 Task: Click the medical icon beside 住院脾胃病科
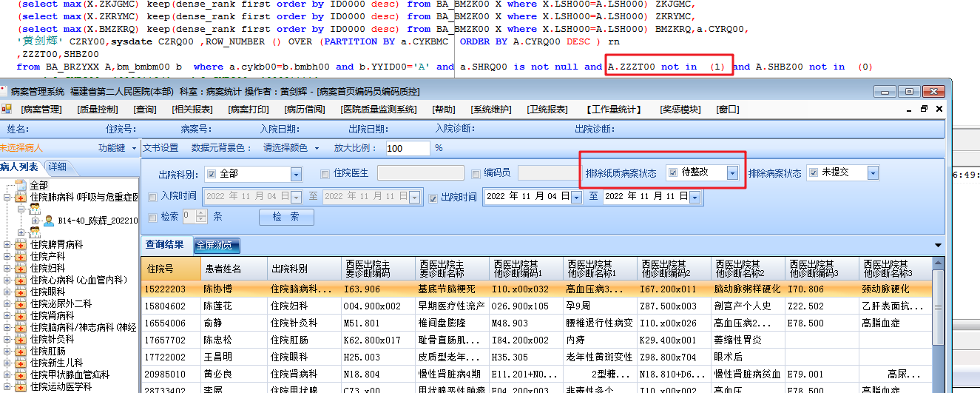[21, 244]
